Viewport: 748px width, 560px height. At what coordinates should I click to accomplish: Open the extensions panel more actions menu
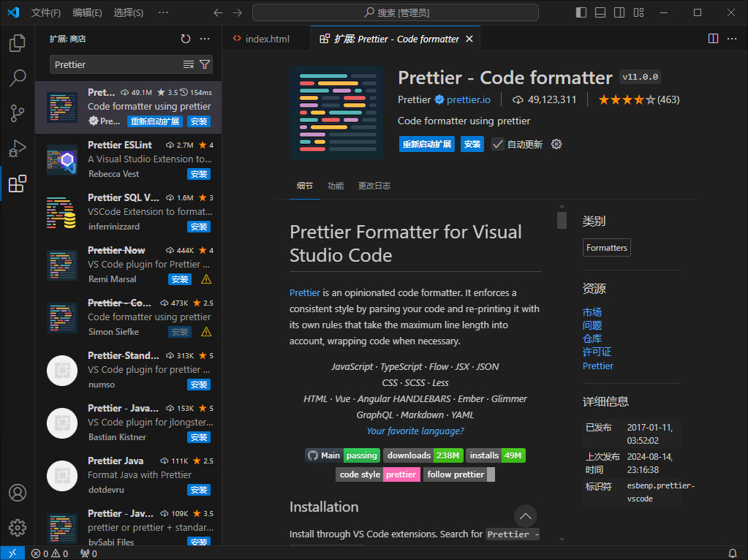(x=204, y=39)
